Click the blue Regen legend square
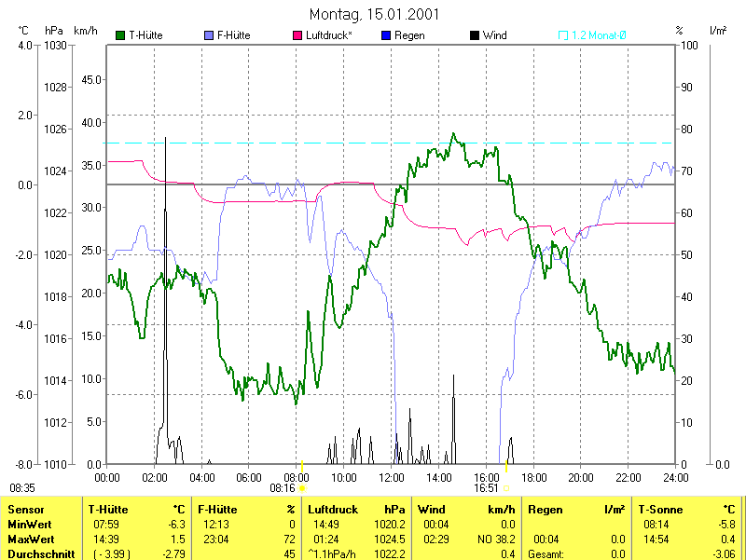 [x=386, y=35]
